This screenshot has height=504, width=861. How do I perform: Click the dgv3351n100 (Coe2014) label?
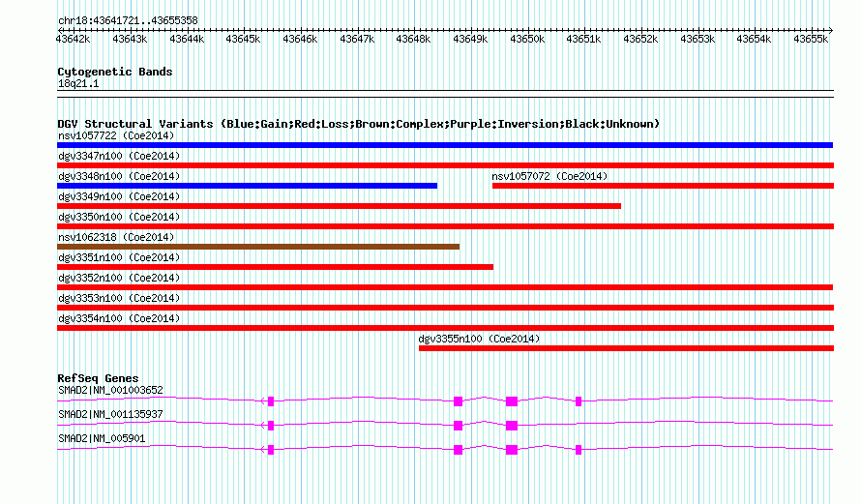point(119,257)
